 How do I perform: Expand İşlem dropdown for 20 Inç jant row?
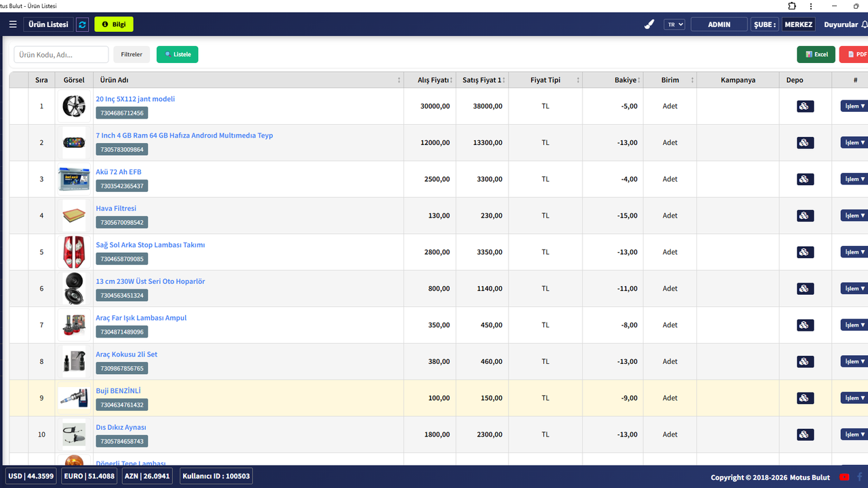854,106
